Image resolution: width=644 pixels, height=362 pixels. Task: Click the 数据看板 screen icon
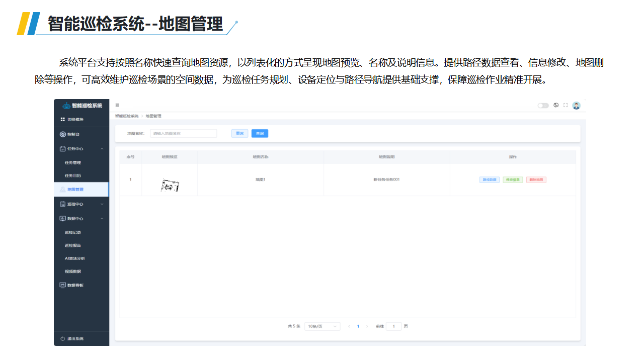coord(63,285)
